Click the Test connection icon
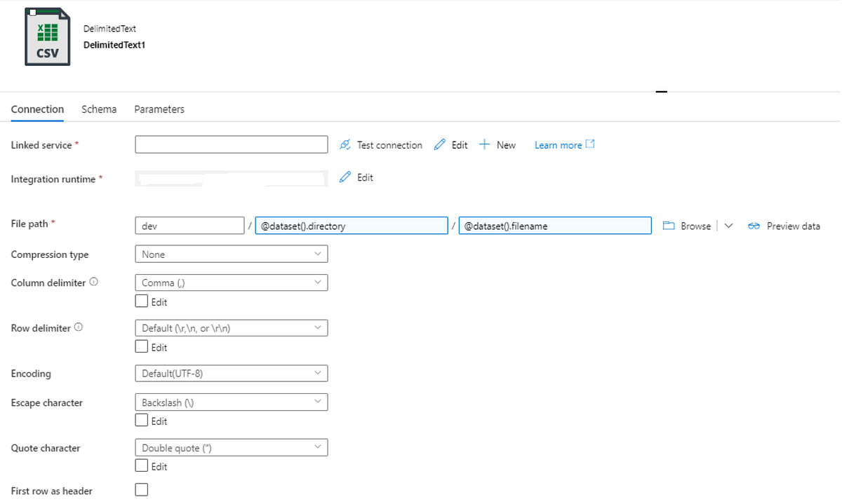The height and width of the screenshot is (504, 842). (345, 144)
